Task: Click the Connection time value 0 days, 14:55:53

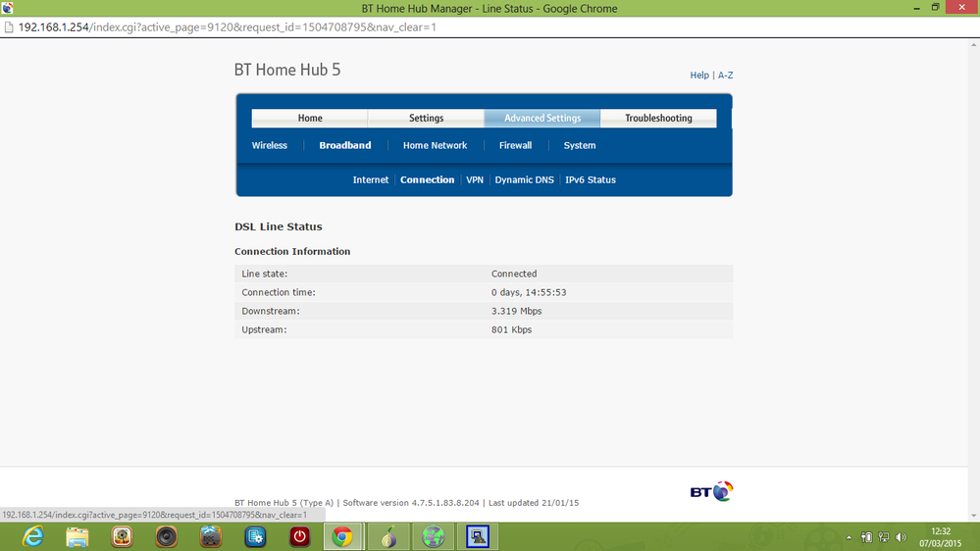Action: pos(529,292)
